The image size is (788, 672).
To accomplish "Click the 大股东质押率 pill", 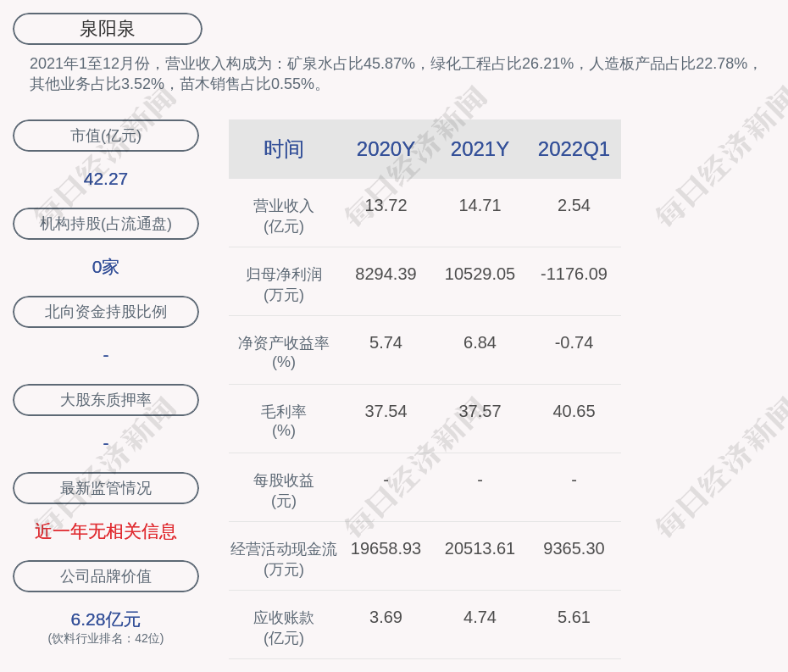I will [106, 400].
